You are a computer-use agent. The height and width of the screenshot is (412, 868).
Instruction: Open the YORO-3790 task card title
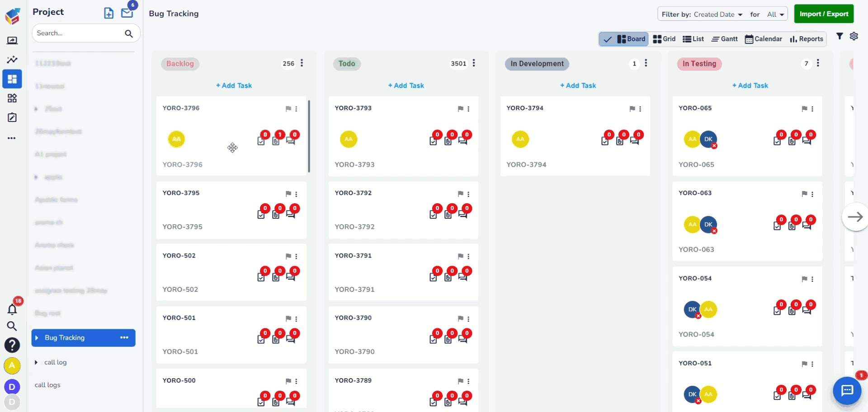(x=353, y=318)
